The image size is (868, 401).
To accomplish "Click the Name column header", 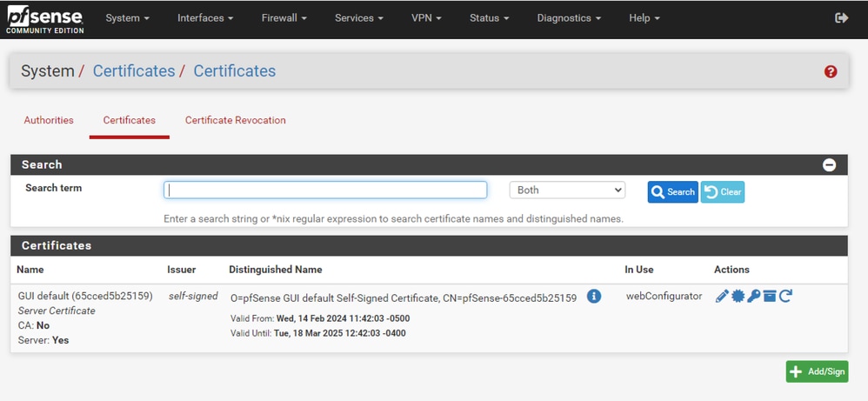I will point(30,270).
